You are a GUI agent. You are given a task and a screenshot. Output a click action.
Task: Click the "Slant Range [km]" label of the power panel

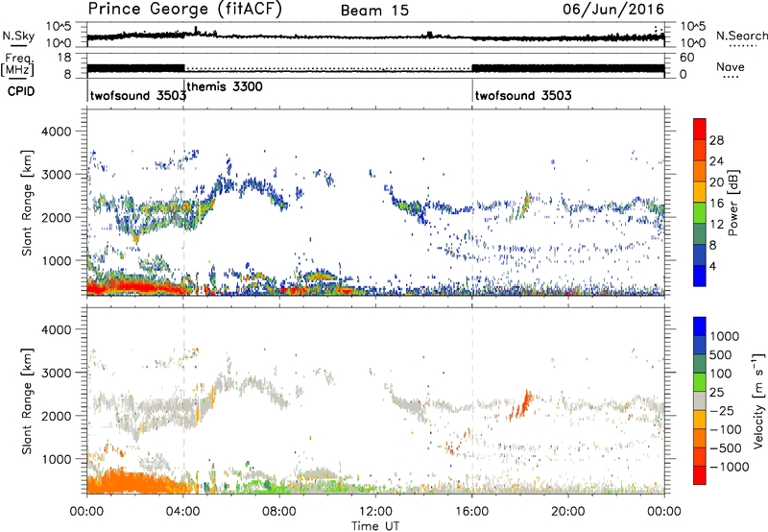tap(27, 203)
